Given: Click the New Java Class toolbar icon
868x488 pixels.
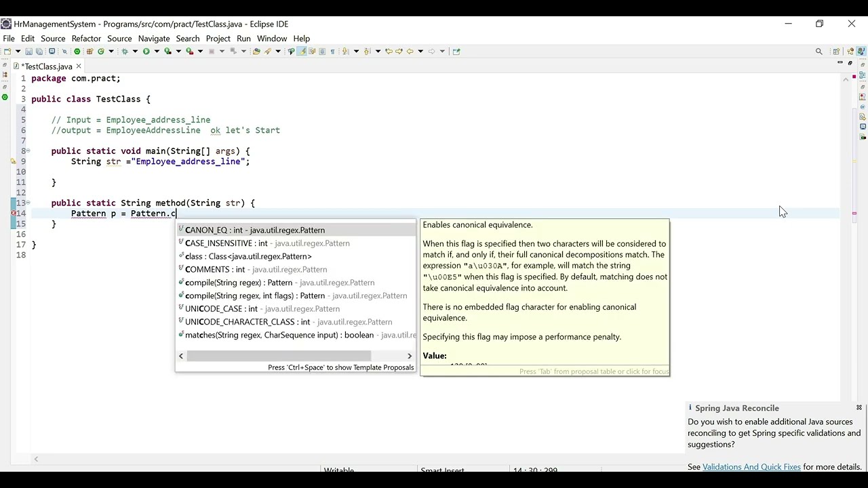Looking at the screenshot, I should (101, 51).
